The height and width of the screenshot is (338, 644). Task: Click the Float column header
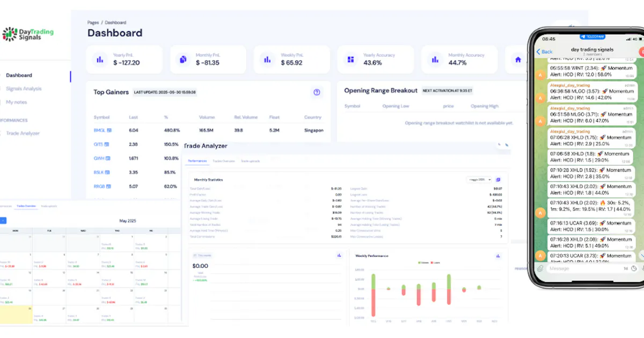click(x=274, y=117)
